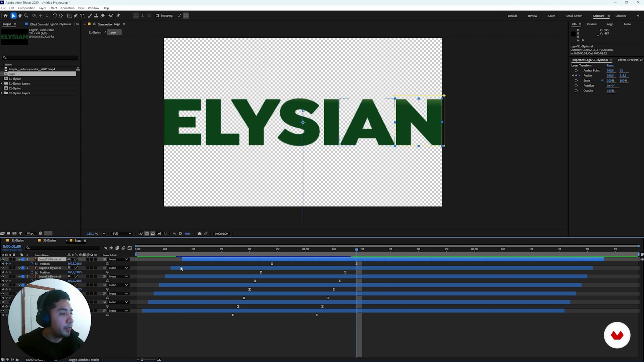Select the Type (T) tool
The height and width of the screenshot is (362, 644).
pos(82,16)
